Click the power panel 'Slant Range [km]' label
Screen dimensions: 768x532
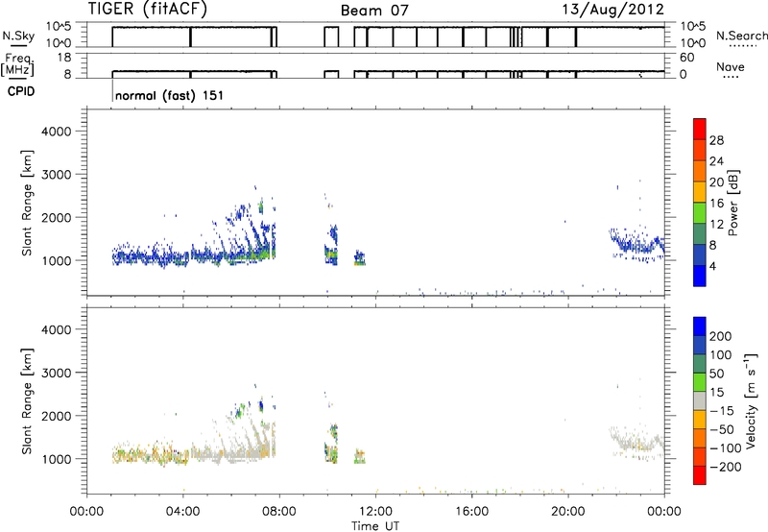click(x=27, y=203)
